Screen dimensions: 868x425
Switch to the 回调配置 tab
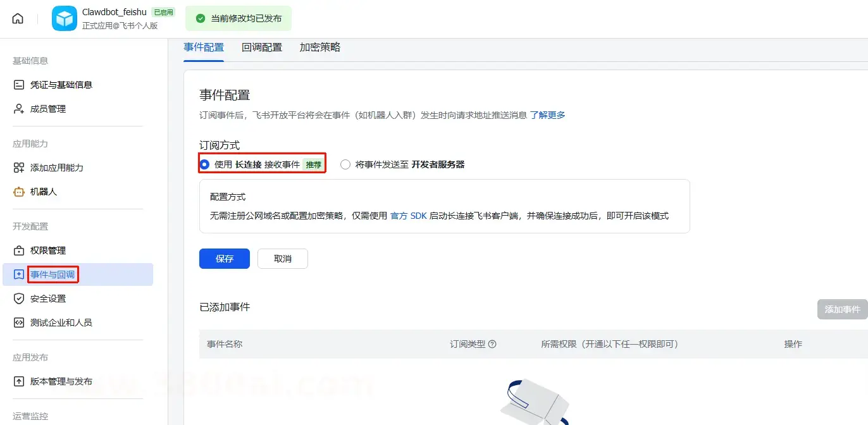(x=262, y=47)
